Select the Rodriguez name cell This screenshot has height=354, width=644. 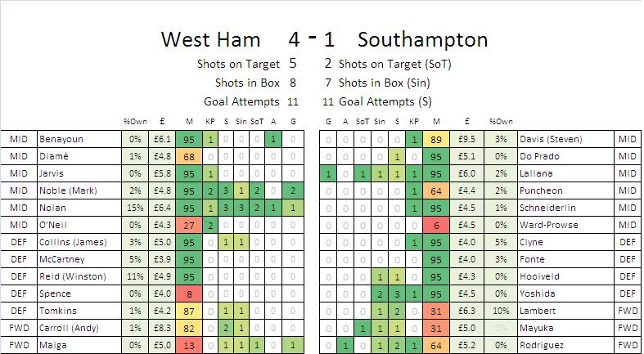point(565,345)
